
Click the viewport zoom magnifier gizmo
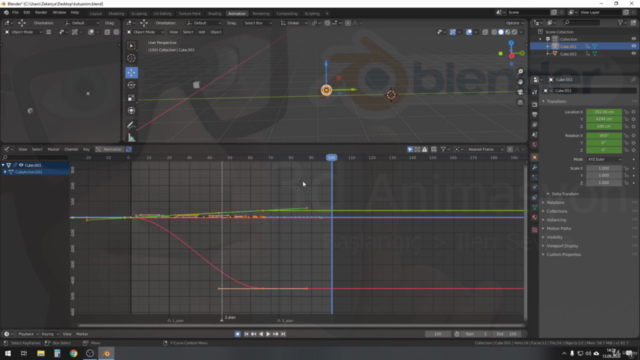click(520, 71)
